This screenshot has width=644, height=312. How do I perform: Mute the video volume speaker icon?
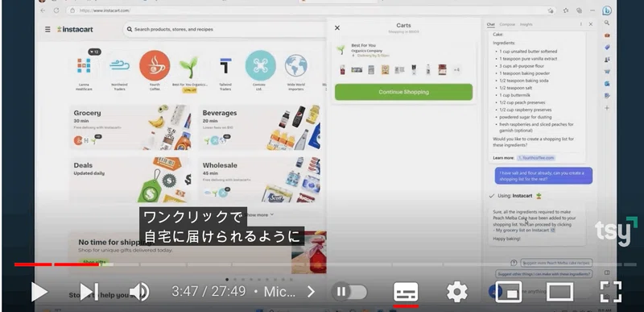point(139,293)
